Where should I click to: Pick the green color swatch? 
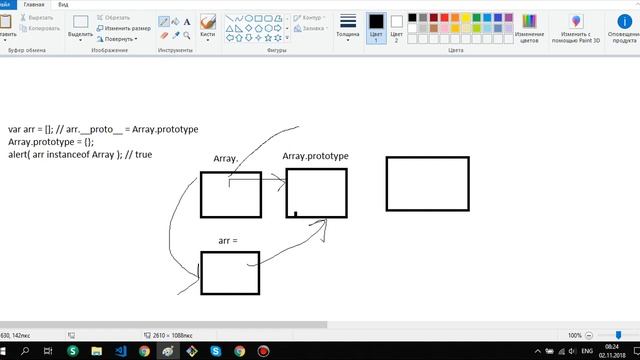(476, 18)
